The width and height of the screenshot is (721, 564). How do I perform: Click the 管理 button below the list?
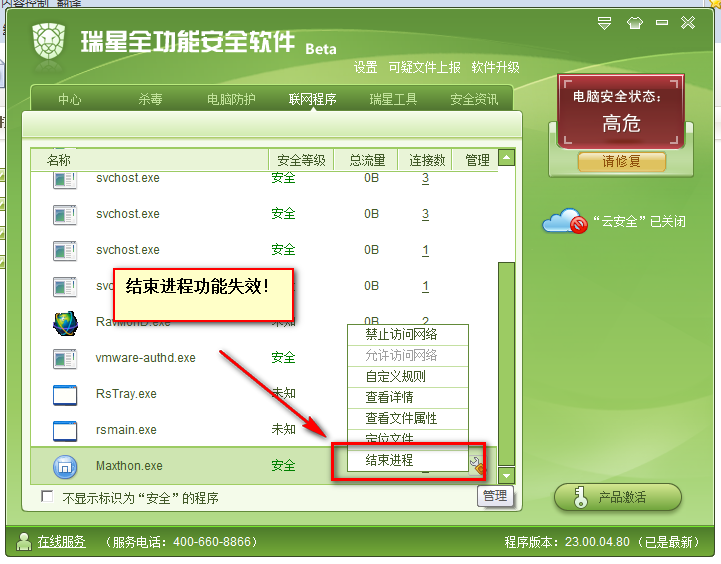[x=495, y=496]
